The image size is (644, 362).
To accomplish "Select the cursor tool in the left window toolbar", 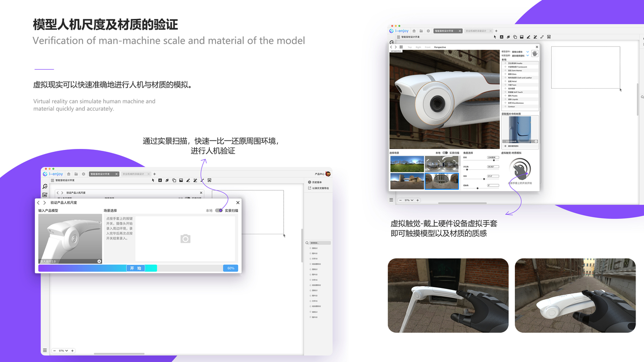I will 153,180.
